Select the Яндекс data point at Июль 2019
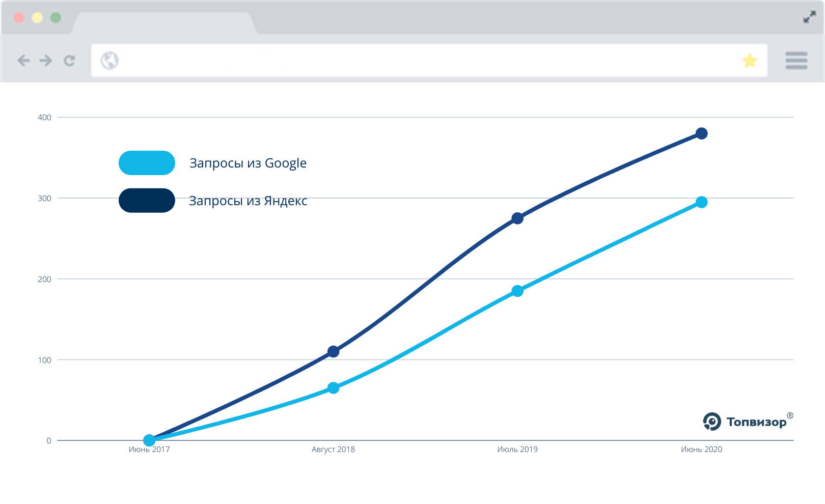The width and height of the screenshot is (825, 504). 517,218
